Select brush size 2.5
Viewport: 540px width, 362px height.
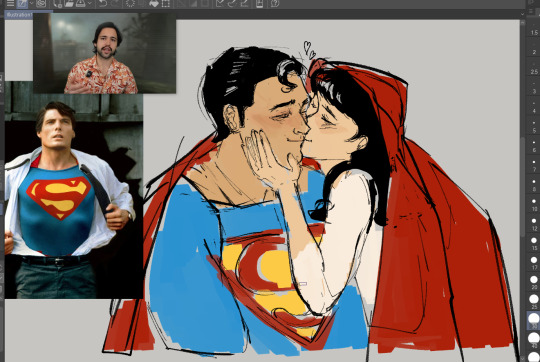coord(534,67)
